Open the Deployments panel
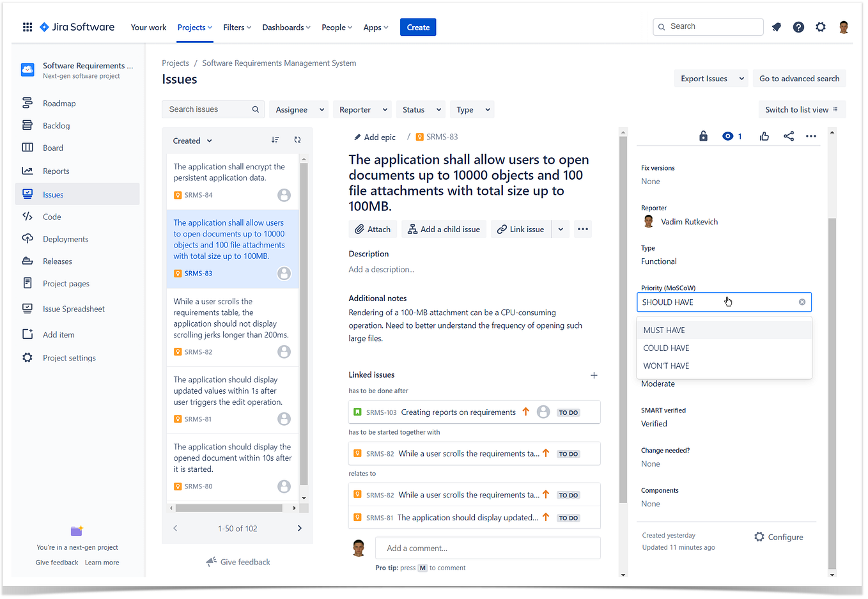 tap(66, 238)
